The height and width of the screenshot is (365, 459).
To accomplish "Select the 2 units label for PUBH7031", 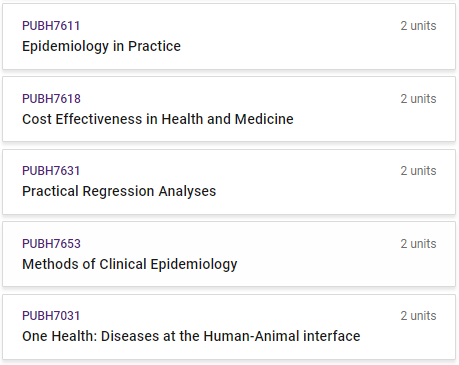I will [418, 316].
